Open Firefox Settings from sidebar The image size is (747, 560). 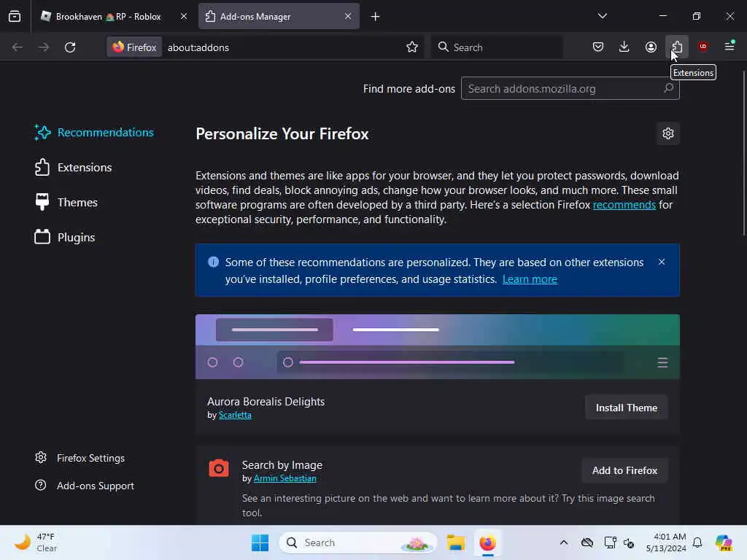pos(80,458)
